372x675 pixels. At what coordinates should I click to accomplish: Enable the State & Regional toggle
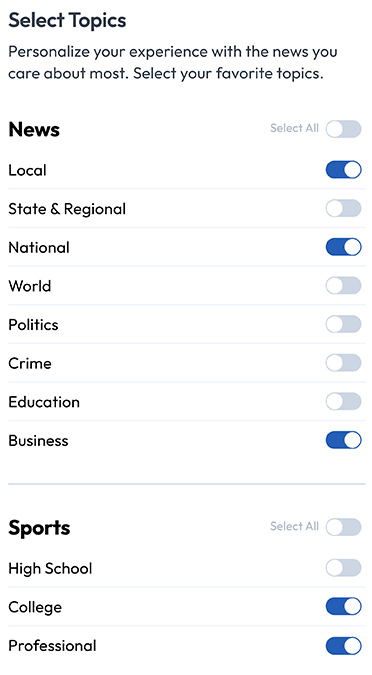[x=343, y=208]
